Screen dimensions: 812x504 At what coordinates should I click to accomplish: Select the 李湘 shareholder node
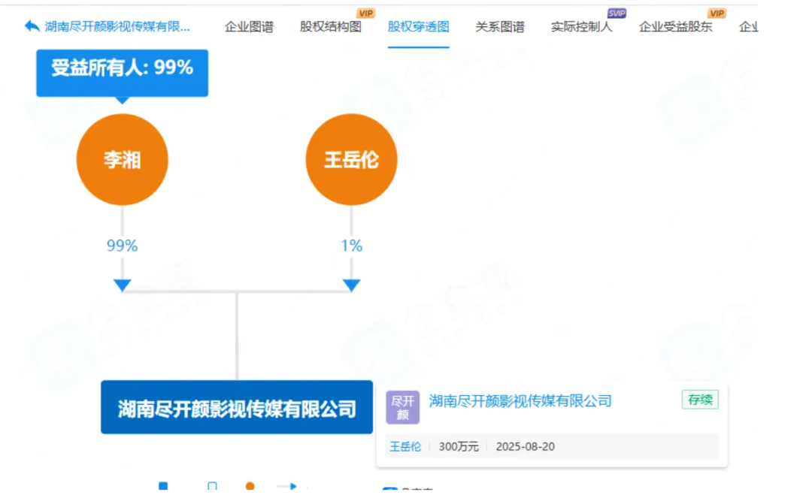tap(122, 159)
